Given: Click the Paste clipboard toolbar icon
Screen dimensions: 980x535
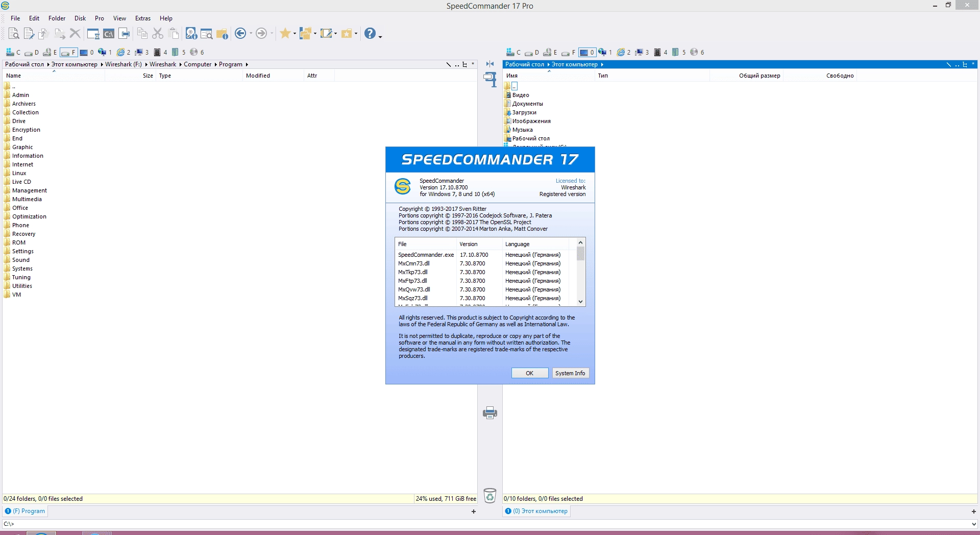Looking at the screenshot, I should click(x=174, y=34).
